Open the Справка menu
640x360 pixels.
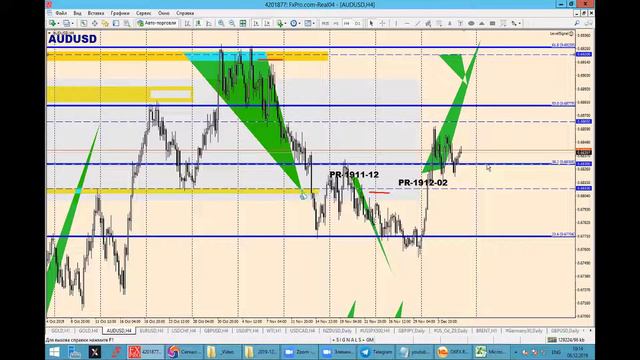point(185,13)
